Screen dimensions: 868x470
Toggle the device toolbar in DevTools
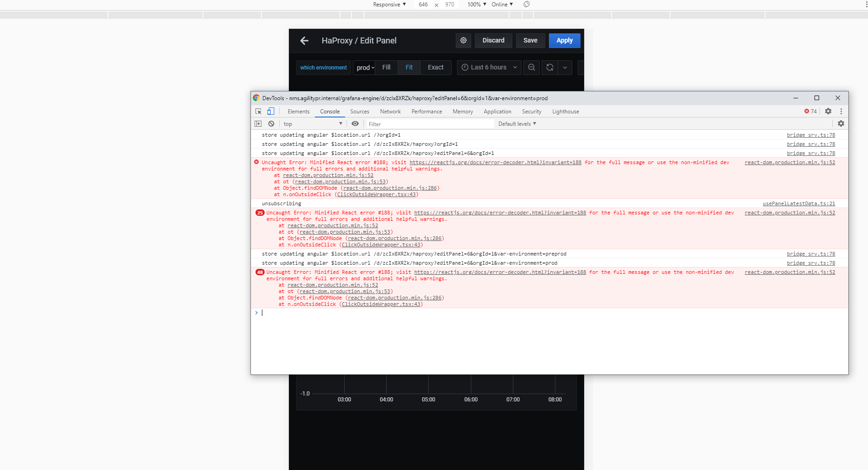[x=271, y=111]
